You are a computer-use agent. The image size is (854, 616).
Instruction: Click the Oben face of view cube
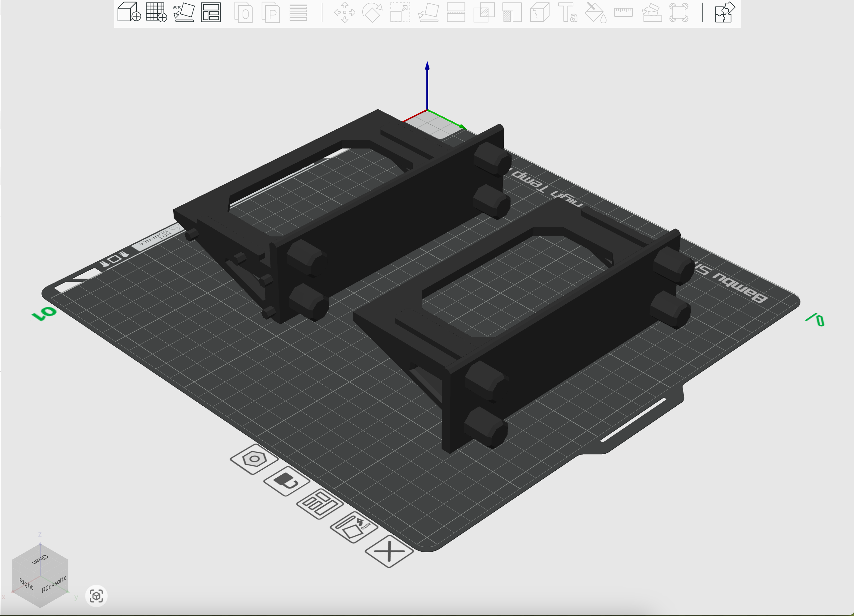[x=40, y=559]
